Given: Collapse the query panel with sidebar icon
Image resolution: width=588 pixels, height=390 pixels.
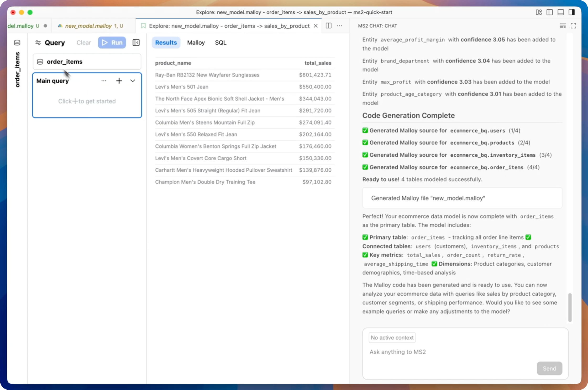Looking at the screenshot, I should (x=136, y=43).
